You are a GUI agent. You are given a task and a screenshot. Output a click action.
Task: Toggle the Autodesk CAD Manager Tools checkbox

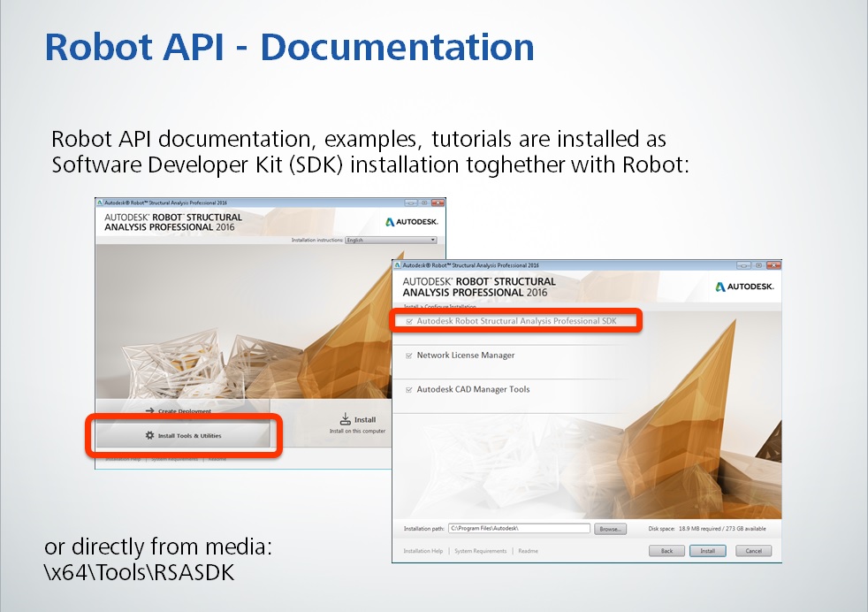point(409,390)
